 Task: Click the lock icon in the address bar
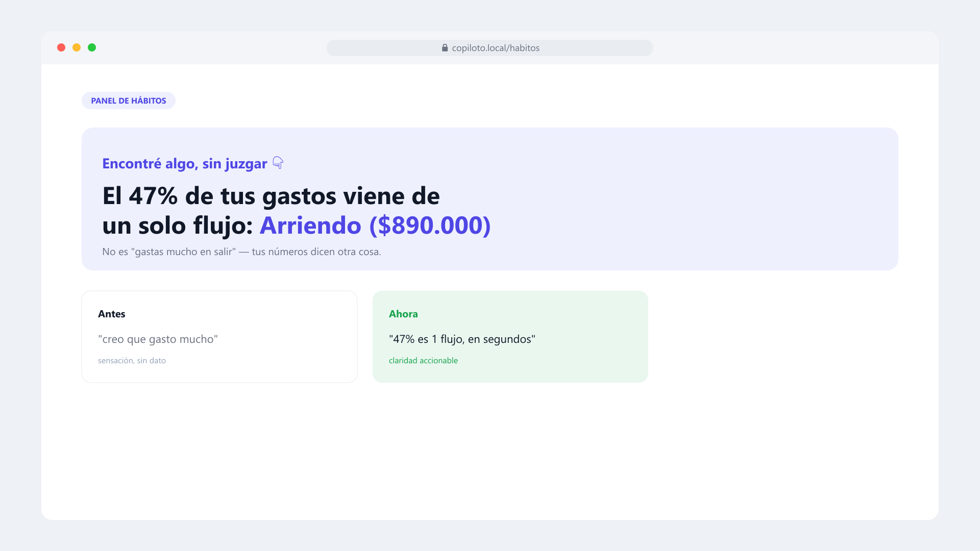click(x=445, y=48)
